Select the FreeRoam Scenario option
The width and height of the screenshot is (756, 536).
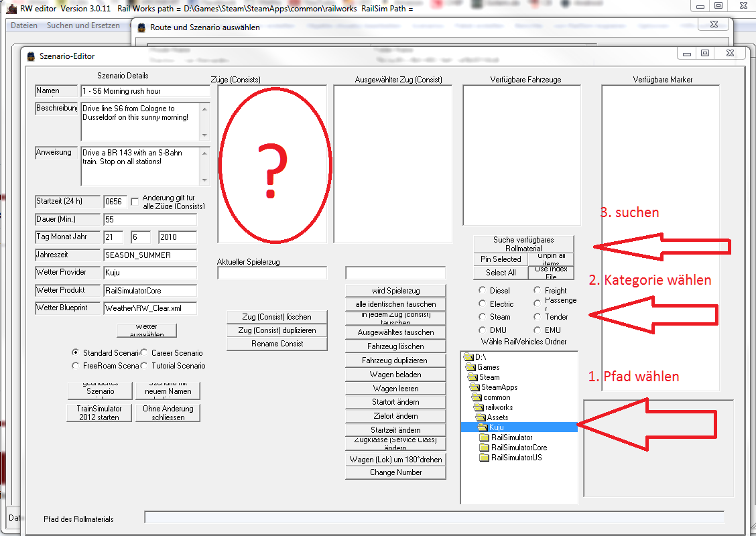[x=76, y=366]
